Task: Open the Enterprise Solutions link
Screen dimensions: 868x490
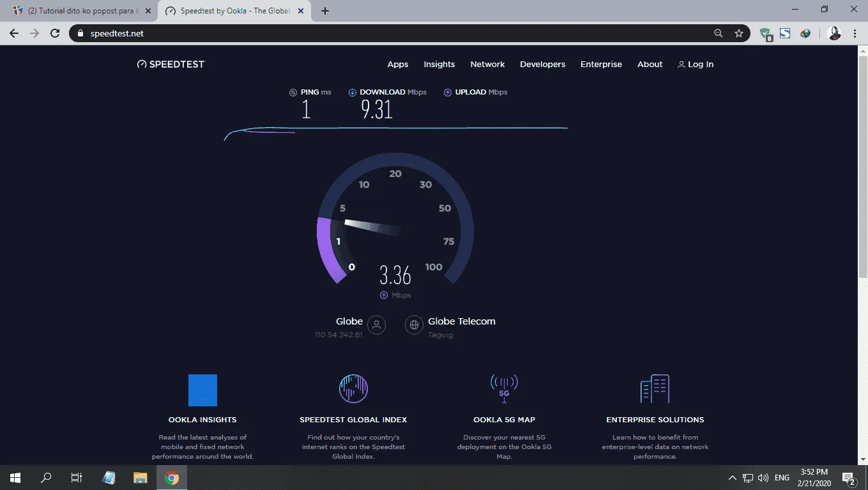Action: point(655,420)
